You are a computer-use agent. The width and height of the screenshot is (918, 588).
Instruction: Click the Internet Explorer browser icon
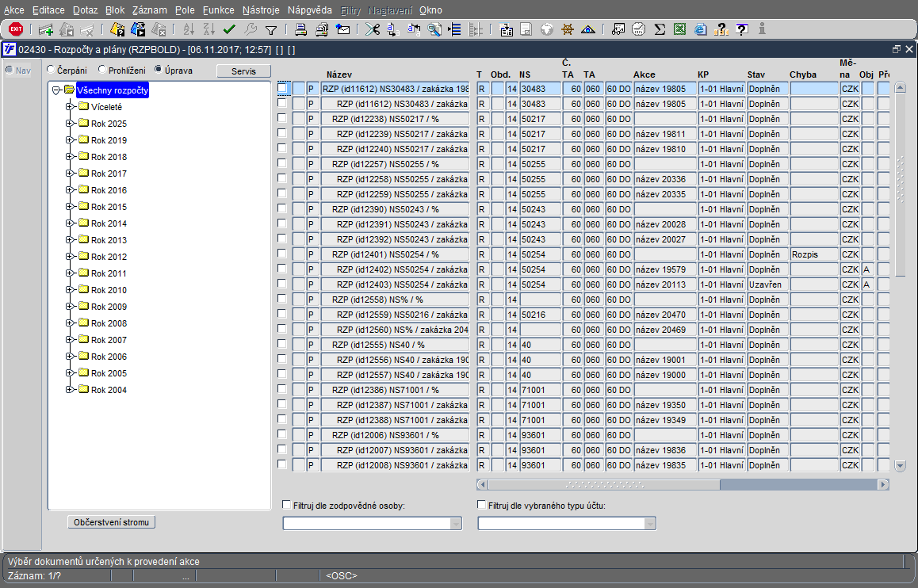(x=700, y=29)
